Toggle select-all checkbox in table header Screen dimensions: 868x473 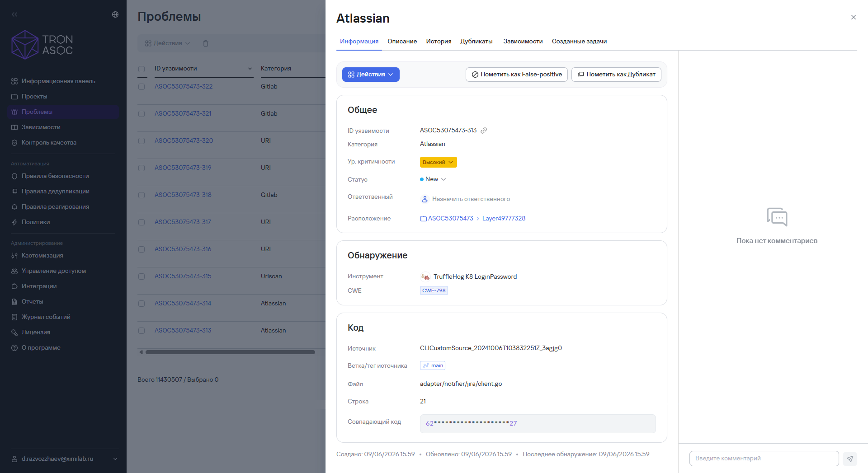pos(142,69)
